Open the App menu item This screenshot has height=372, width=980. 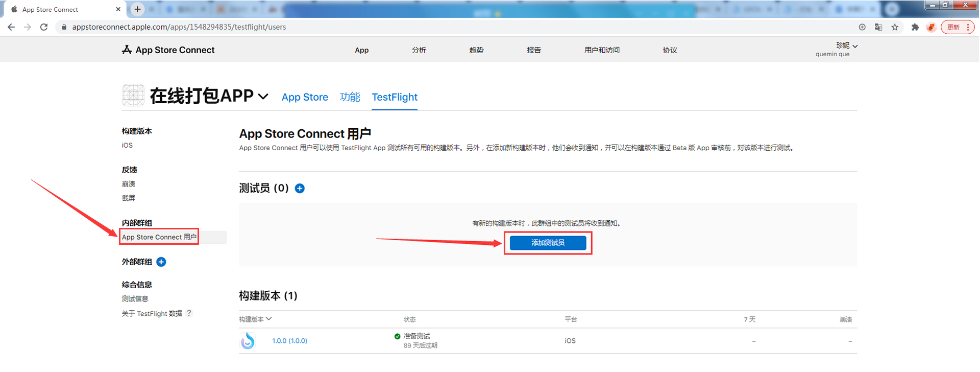coord(362,50)
